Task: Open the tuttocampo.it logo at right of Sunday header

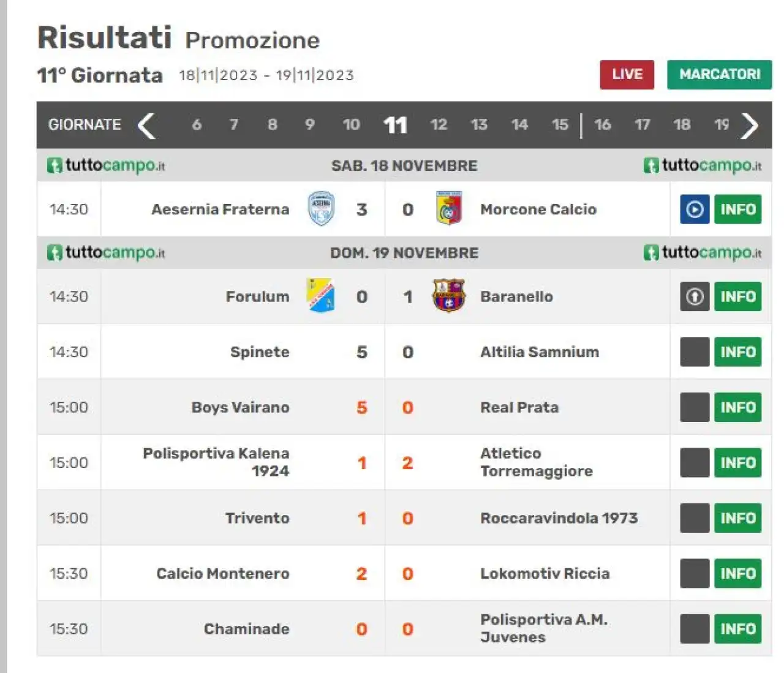Action: pyautogui.click(x=703, y=252)
